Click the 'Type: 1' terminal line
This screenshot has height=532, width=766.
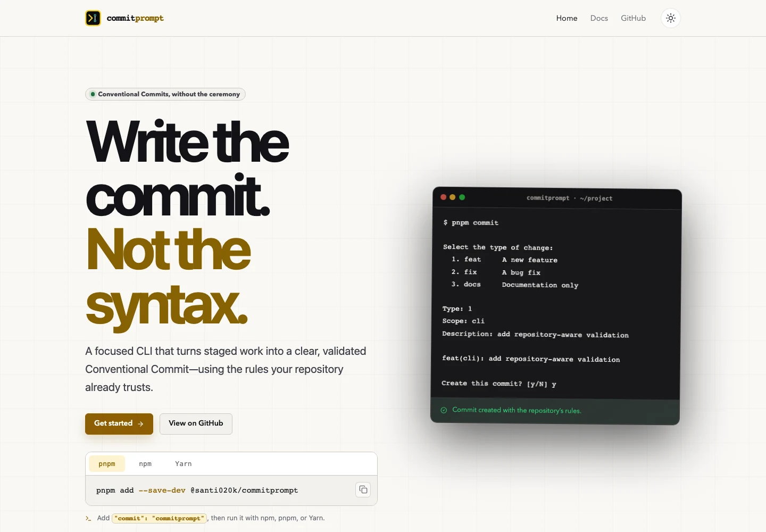(457, 309)
